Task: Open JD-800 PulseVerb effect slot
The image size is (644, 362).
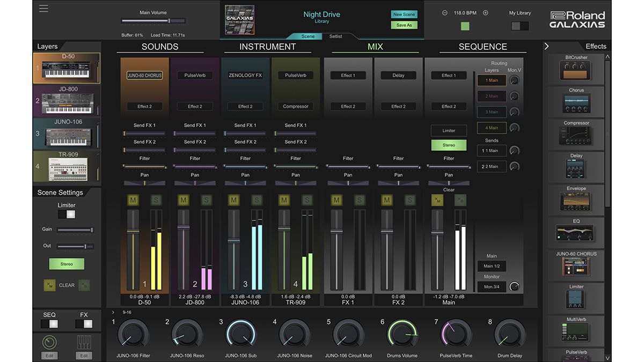Action: [x=195, y=76]
